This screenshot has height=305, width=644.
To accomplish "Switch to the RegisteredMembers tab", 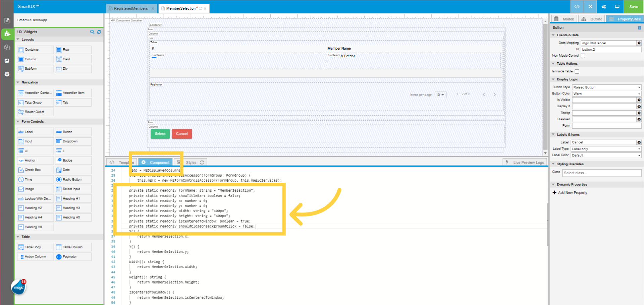I will point(131,8).
